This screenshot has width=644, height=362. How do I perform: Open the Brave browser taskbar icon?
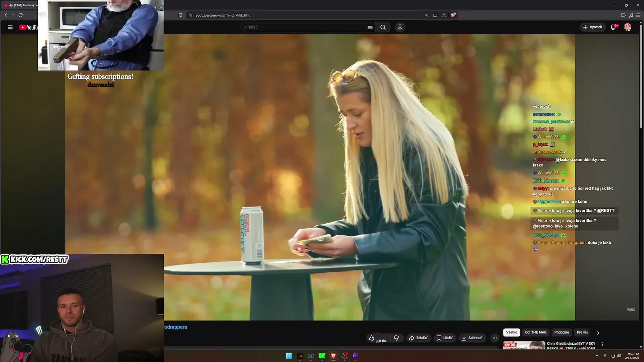[333, 356]
